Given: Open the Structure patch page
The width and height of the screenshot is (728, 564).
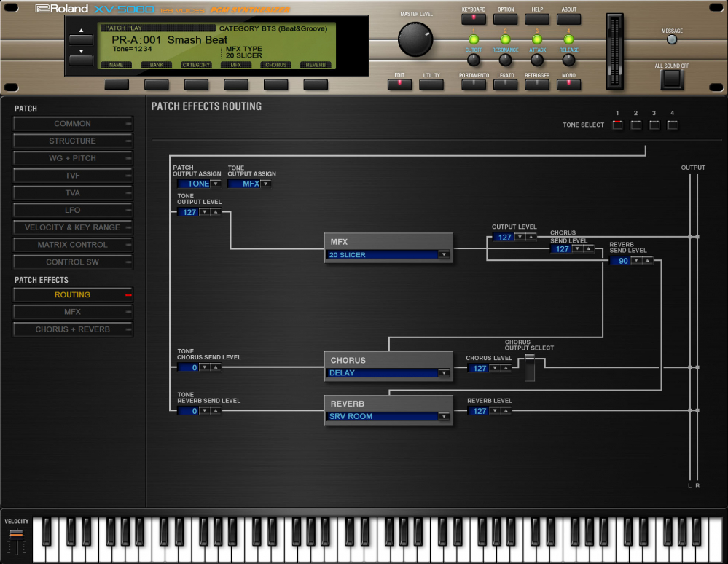Looking at the screenshot, I should 73,141.
